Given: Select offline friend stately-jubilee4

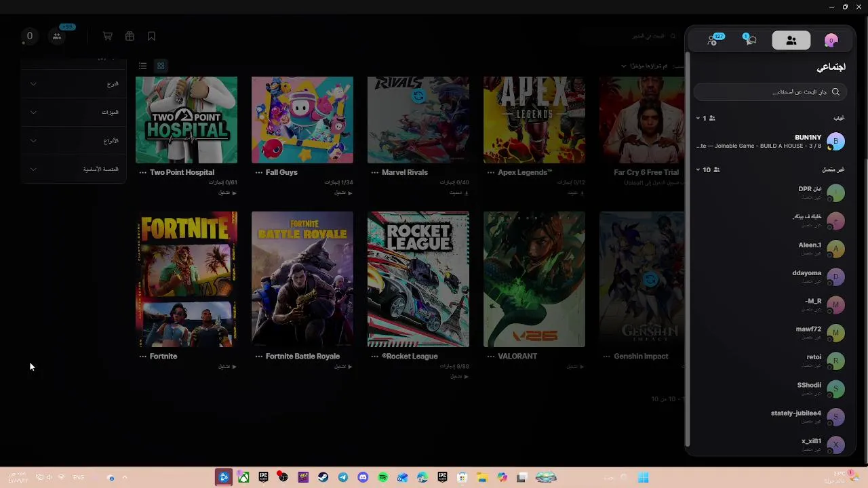Looking at the screenshot, I should 770,417.
